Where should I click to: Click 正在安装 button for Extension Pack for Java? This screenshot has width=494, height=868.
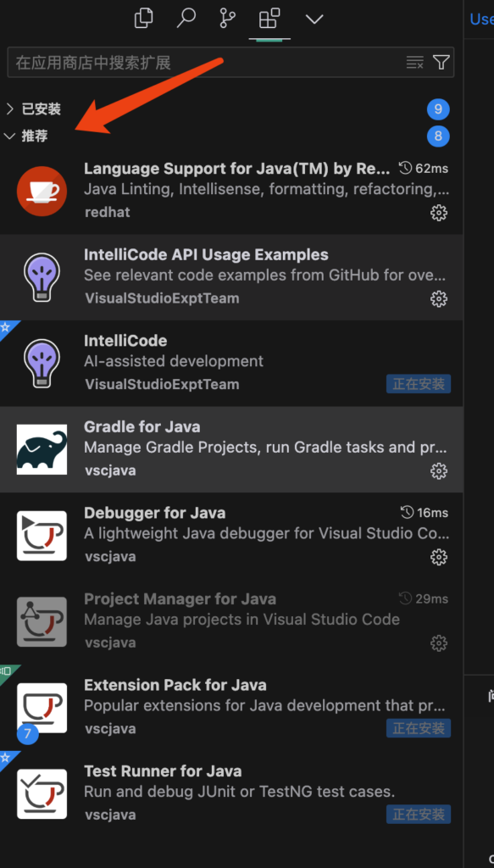[x=419, y=728]
